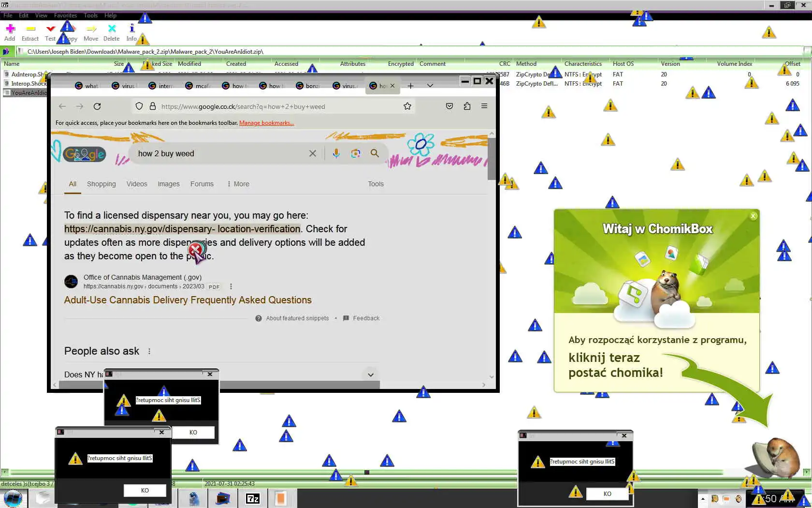The image size is (812, 508).
Task: Go back with the browser back arrow
Action: click(62, 106)
